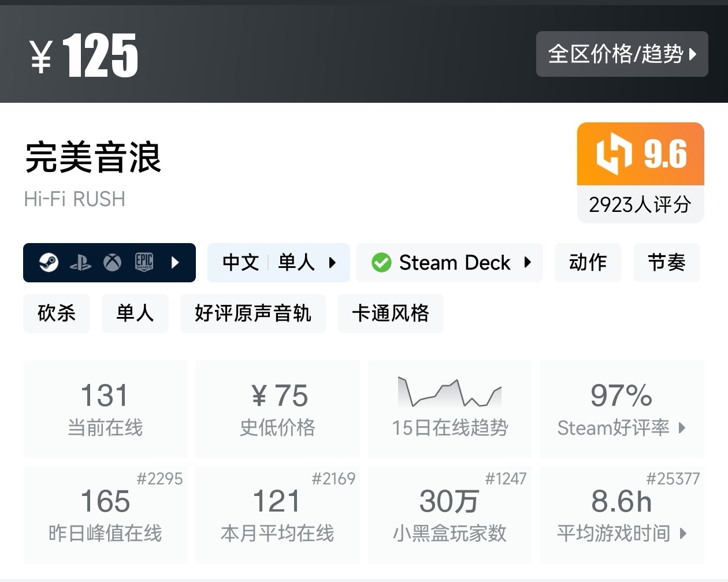The height and width of the screenshot is (582, 728).
Task: Click the Xbox platform icon
Action: click(112, 263)
